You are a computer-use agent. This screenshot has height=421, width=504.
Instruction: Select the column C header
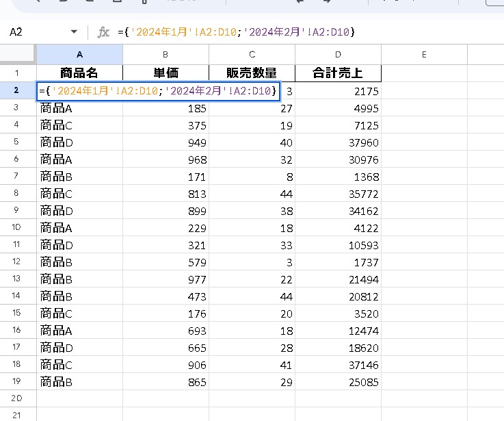pyautogui.click(x=252, y=54)
